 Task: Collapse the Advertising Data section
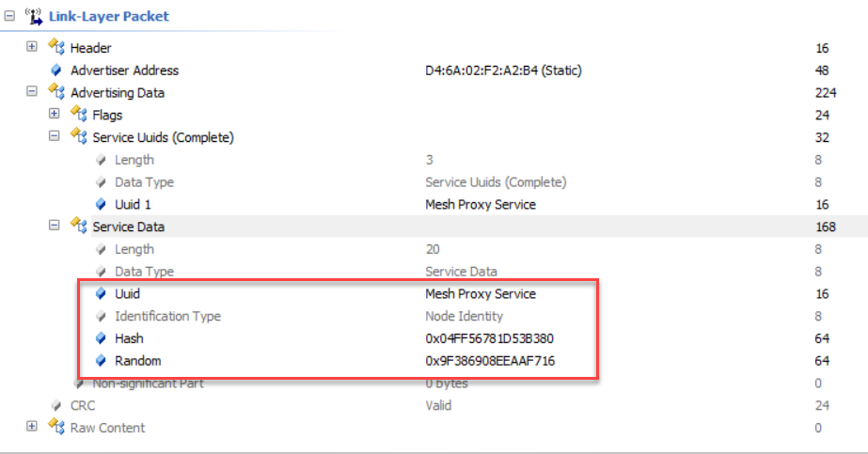tap(32, 92)
